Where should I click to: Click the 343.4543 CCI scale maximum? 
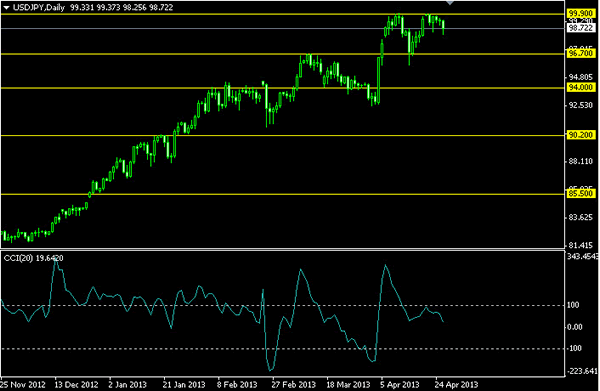582,256
